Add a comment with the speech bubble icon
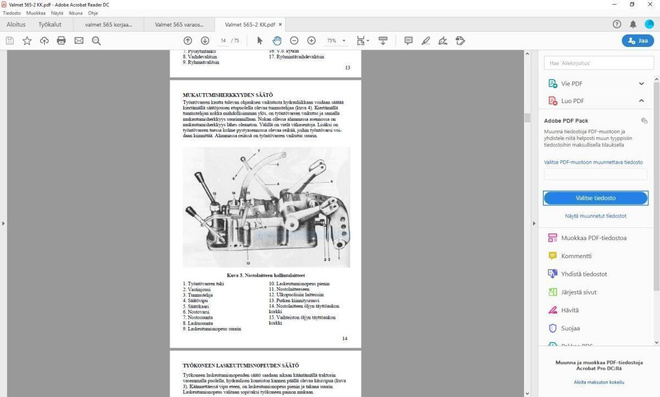This screenshot has width=660, height=397. click(408, 41)
